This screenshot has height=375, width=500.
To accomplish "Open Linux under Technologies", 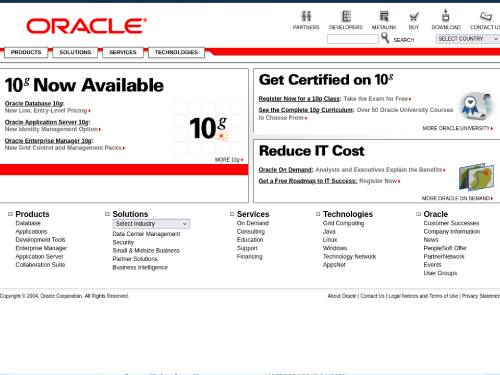I will click(x=330, y=240).
